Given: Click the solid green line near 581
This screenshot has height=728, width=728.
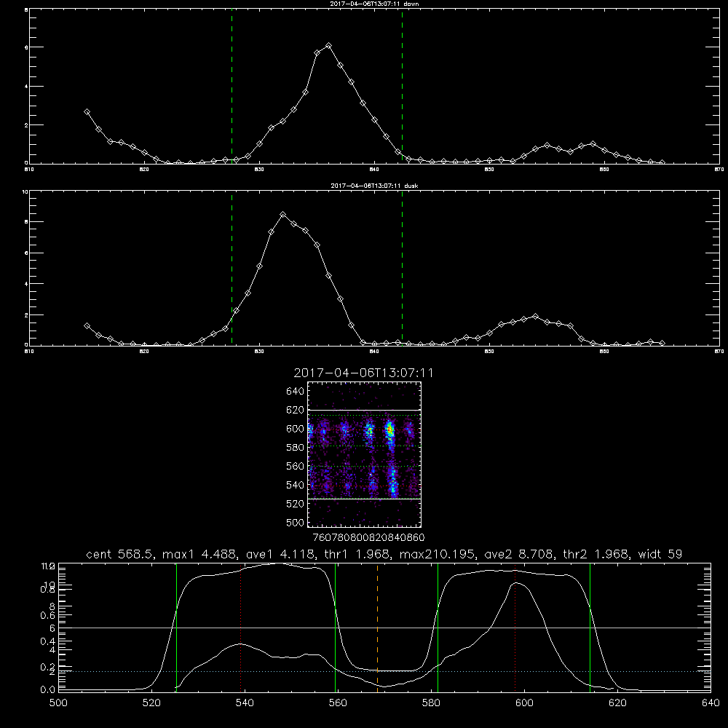Looking at the screenshot, I should click(438, 628).
